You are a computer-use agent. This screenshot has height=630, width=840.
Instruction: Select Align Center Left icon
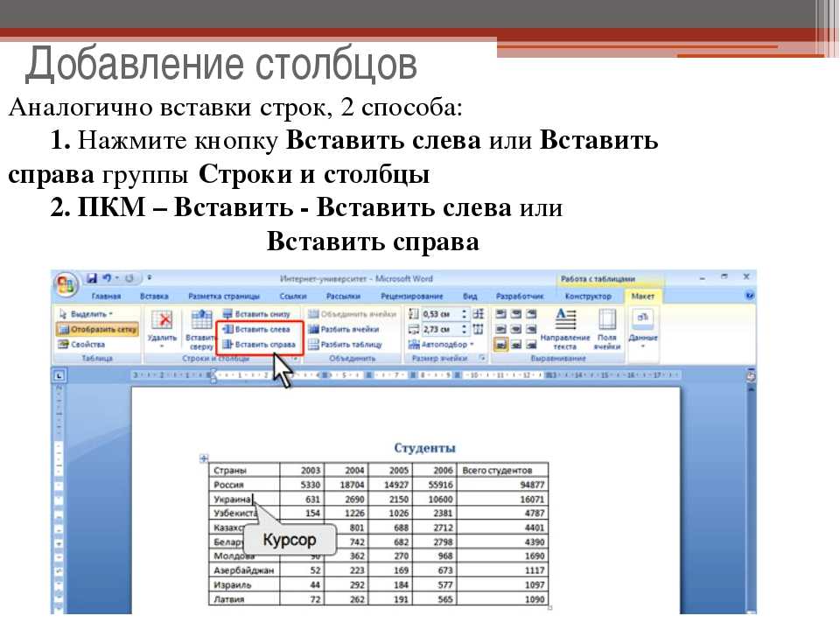point(500,329)
